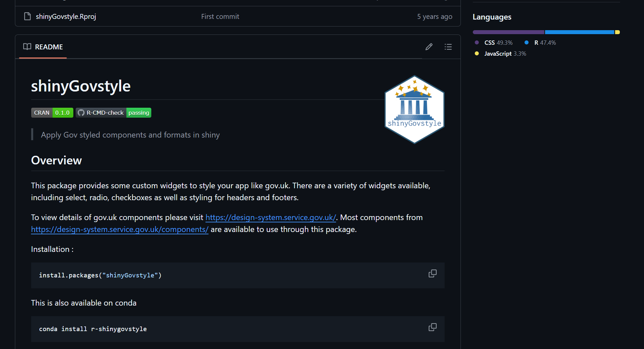The image size is (644, 349).
Task: Click the CSS 49.3% language link
Action: [498, 43]
